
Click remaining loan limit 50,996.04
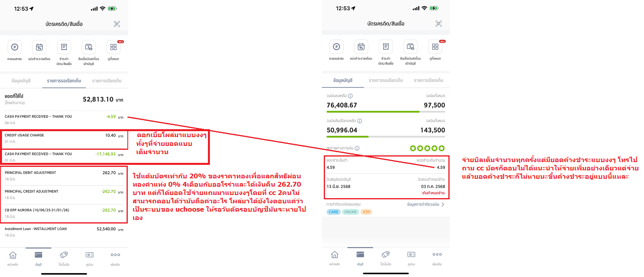point(342,130)
